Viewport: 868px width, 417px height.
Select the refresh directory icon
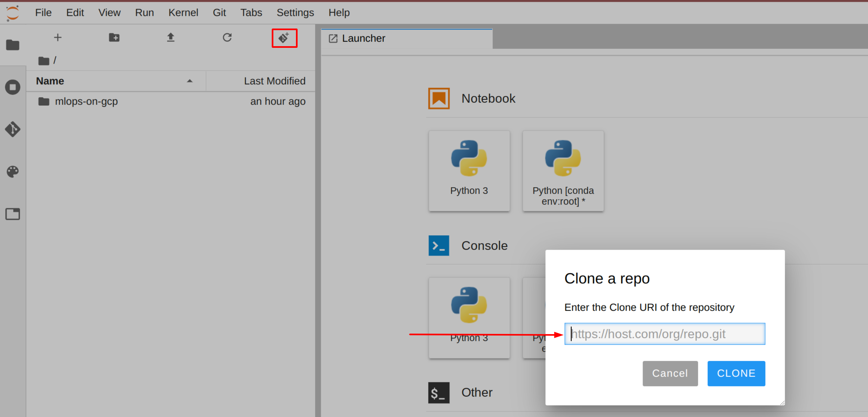point(227,37)
